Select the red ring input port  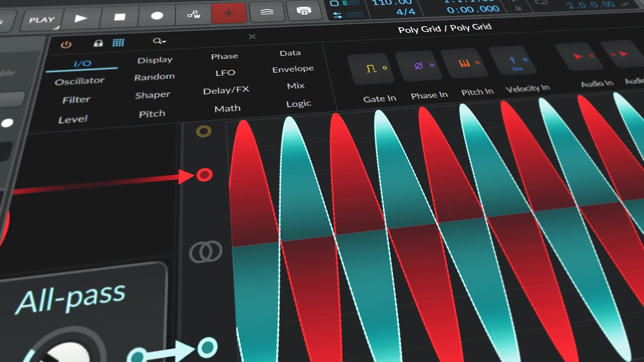point(204,175)
